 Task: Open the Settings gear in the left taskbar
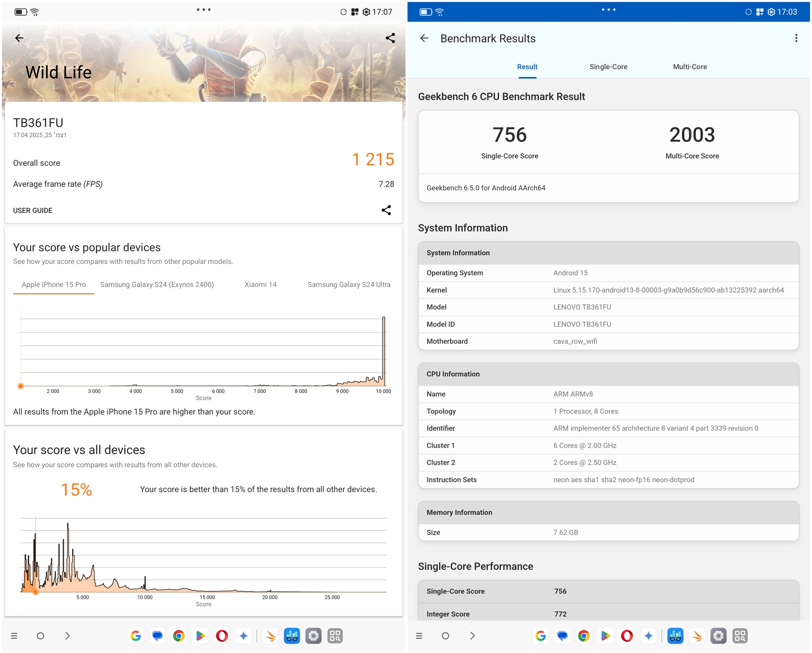(313, 636)
